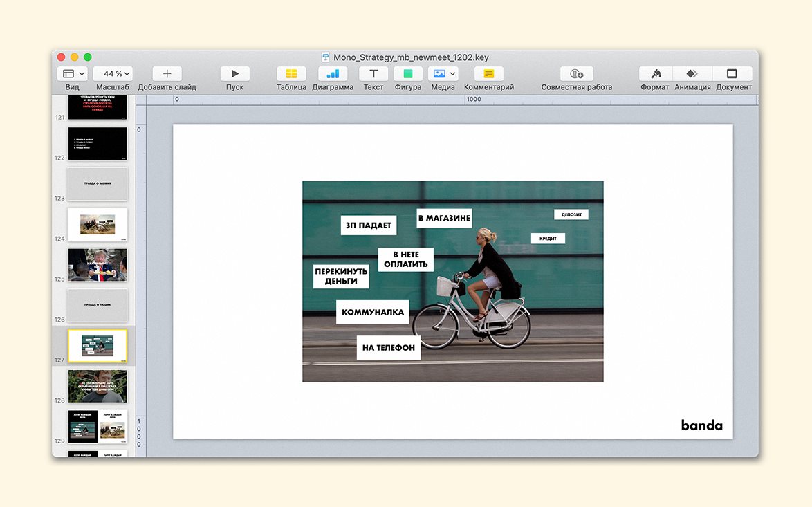The height and width of the screenshot is (507, 812).
Task: Select slide 122 thumbnail
Action: pos(98,143)
